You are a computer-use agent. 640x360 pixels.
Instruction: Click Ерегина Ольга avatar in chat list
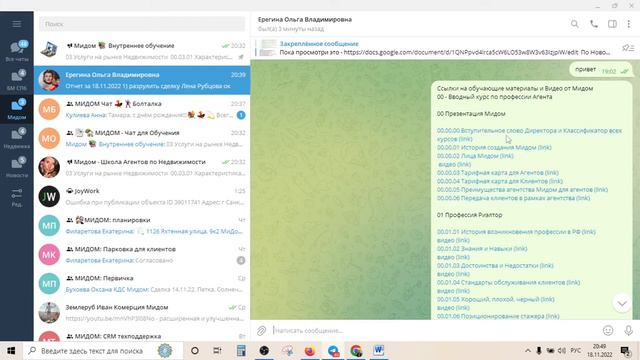coord(49,80)
